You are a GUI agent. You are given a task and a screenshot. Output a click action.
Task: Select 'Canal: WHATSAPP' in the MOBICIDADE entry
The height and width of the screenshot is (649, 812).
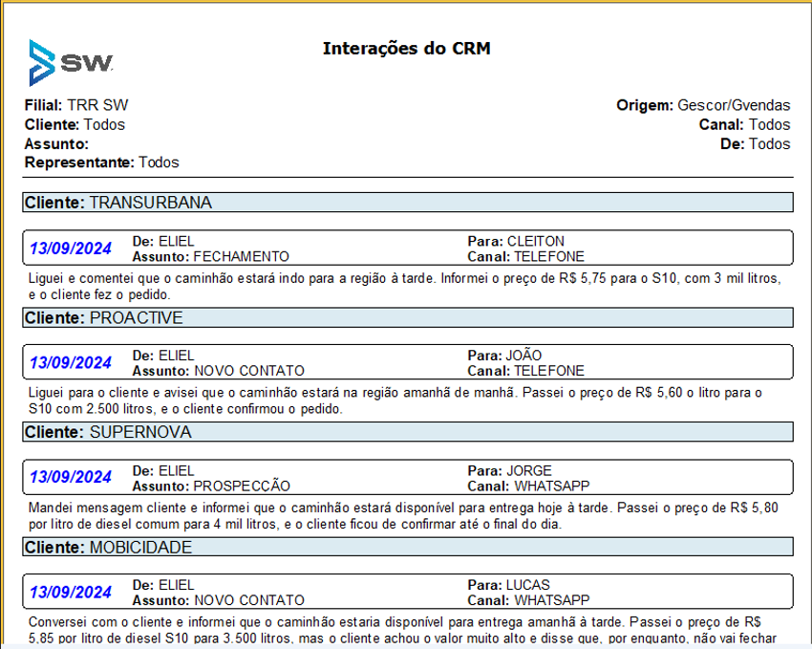[528, 600]
